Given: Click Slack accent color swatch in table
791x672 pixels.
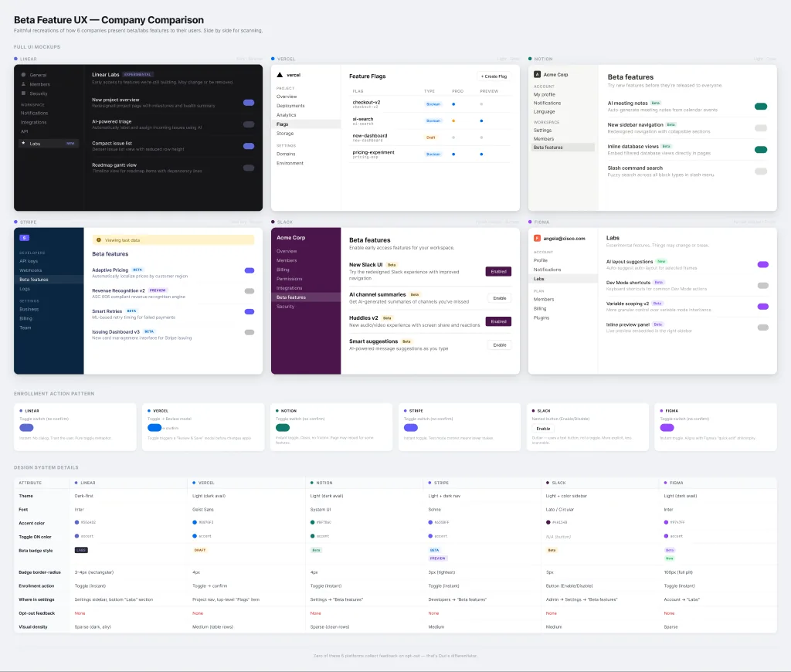Looking at the screenshot, I should 548,522.
